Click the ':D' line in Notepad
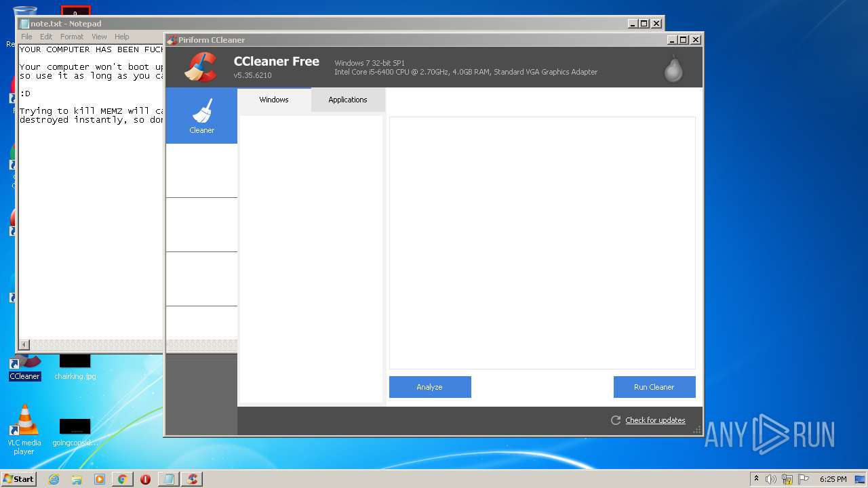Screen dimensions: 868x488 point(25,94)
